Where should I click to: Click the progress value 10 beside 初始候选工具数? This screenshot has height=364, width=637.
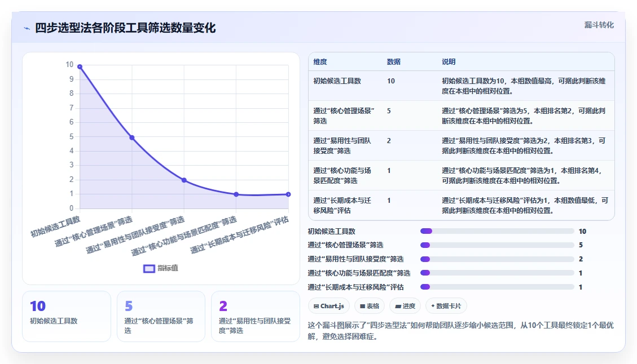[x=583, y=232]
